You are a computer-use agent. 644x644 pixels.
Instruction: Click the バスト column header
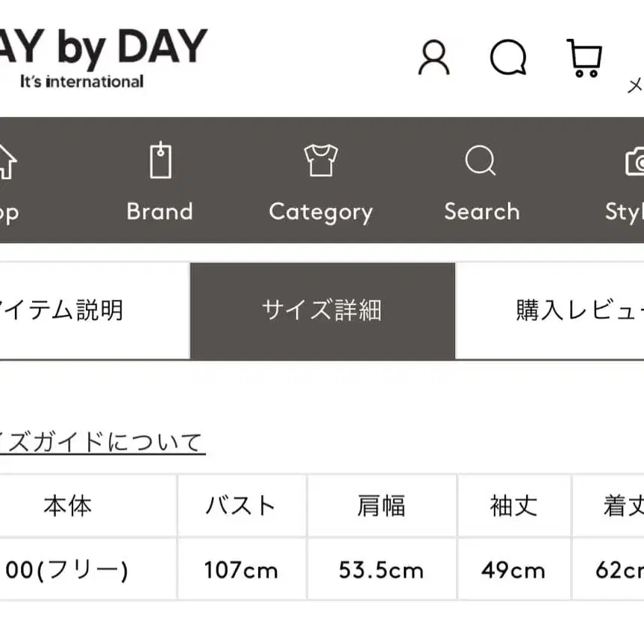241,506
